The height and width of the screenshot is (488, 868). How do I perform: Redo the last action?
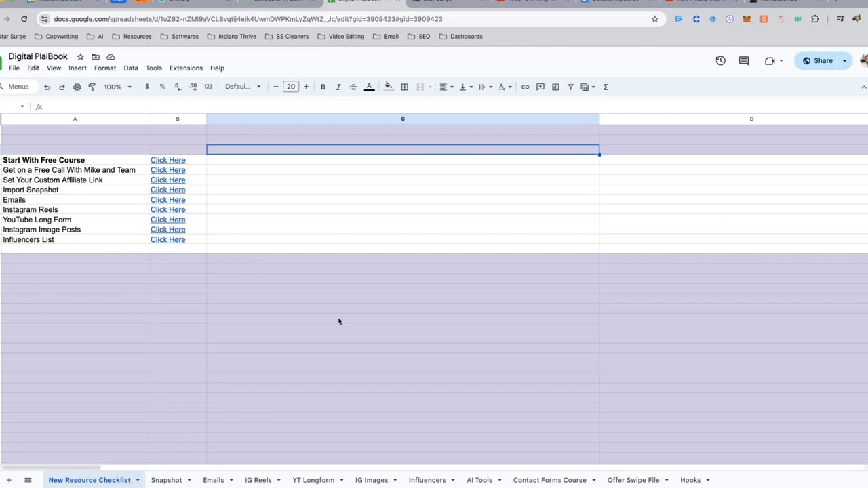(62, 87)
